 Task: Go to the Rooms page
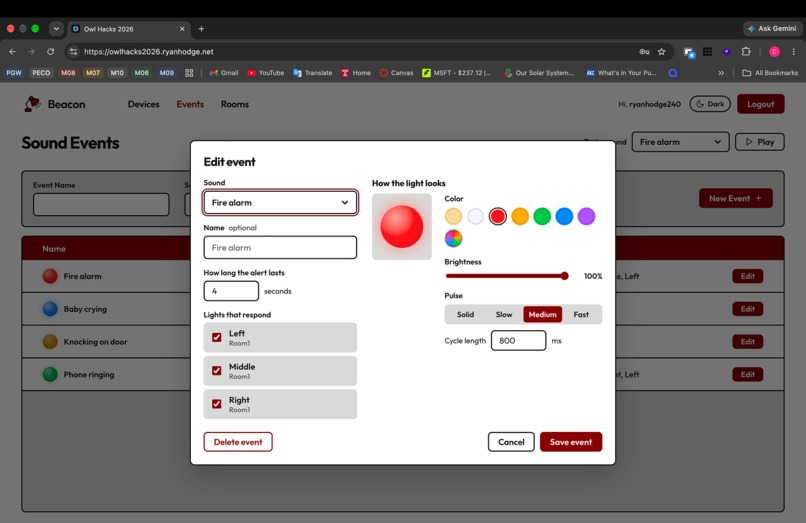235,104
